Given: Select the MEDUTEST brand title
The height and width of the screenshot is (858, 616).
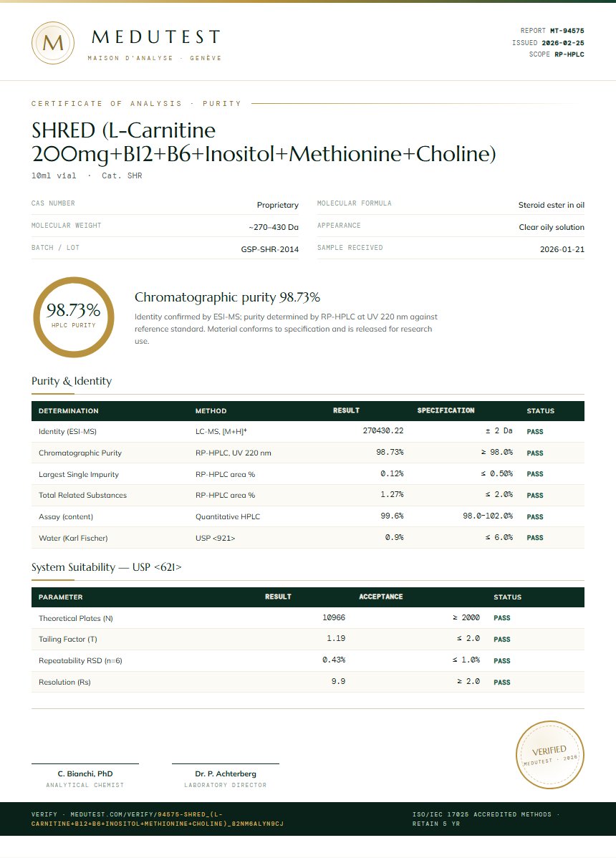Looking at the screenshot, I should click(x=156, y=37).
